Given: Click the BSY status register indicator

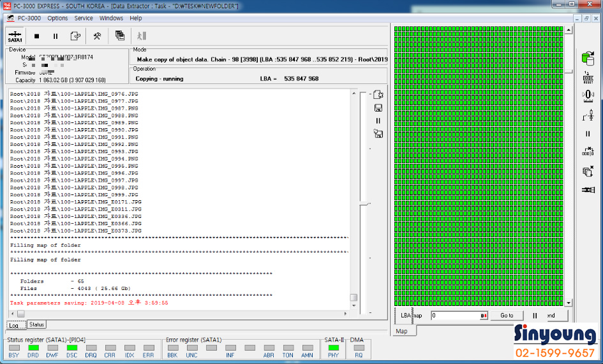Looking at the screenshot, I should (14, 348).
